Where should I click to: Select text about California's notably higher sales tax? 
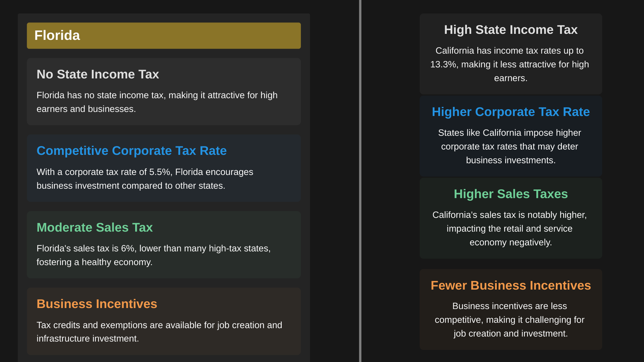[510, 228]
